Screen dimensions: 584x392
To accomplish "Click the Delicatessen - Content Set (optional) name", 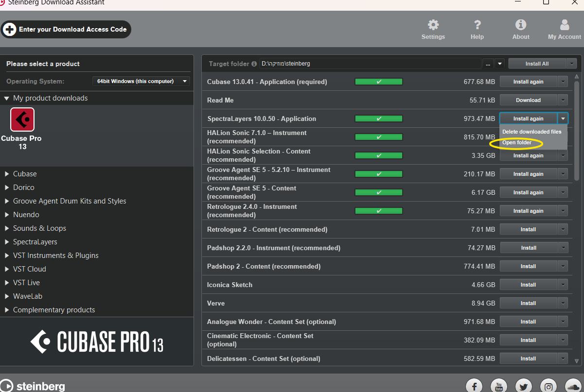I will (264, 358).
